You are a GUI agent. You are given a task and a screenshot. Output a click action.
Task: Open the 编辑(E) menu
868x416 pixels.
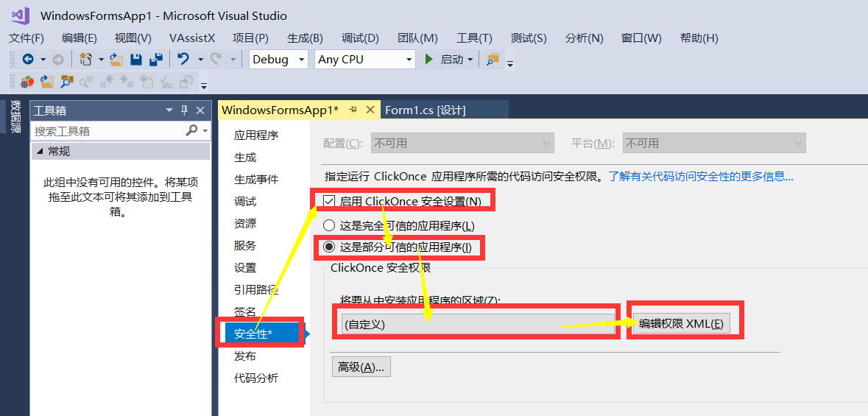click(80, 38)
